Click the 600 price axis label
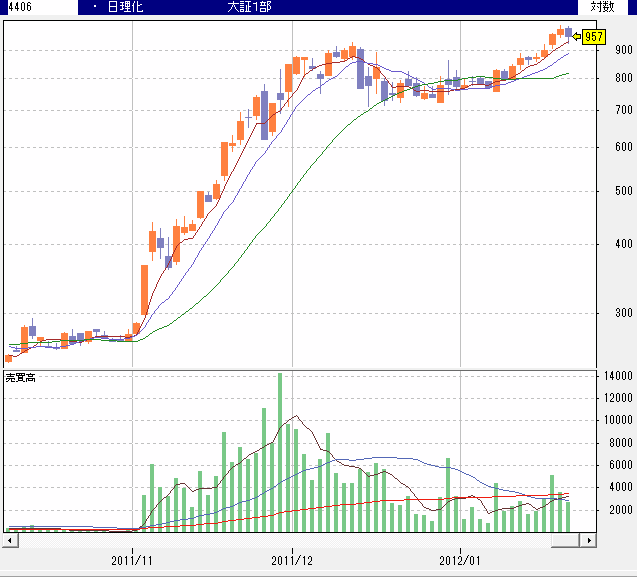 (624, 147)
